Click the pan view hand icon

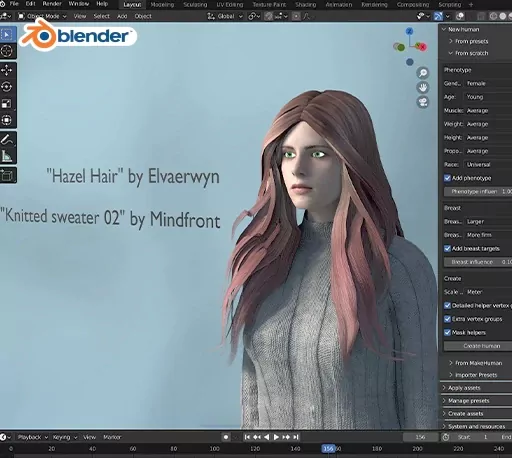423,87
